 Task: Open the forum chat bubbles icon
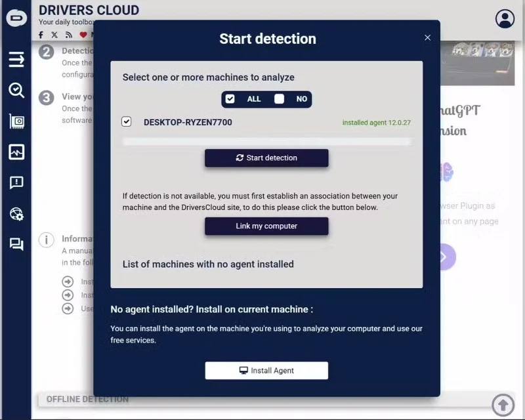point(16,244)
